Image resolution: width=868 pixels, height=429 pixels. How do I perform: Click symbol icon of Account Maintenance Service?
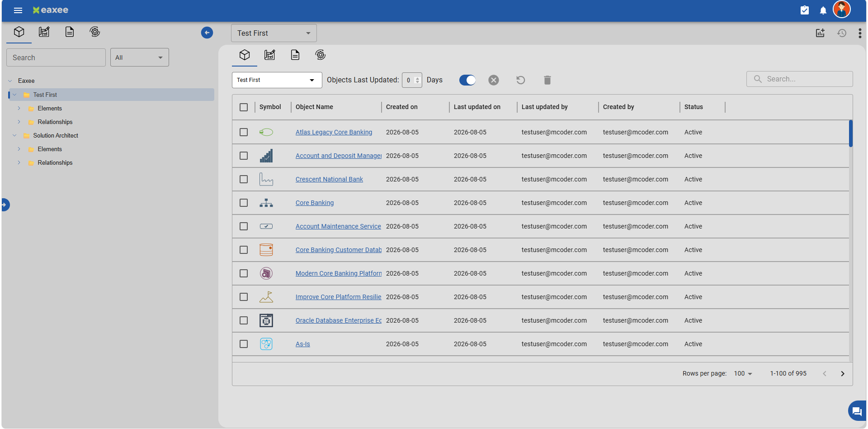point(266,226)
